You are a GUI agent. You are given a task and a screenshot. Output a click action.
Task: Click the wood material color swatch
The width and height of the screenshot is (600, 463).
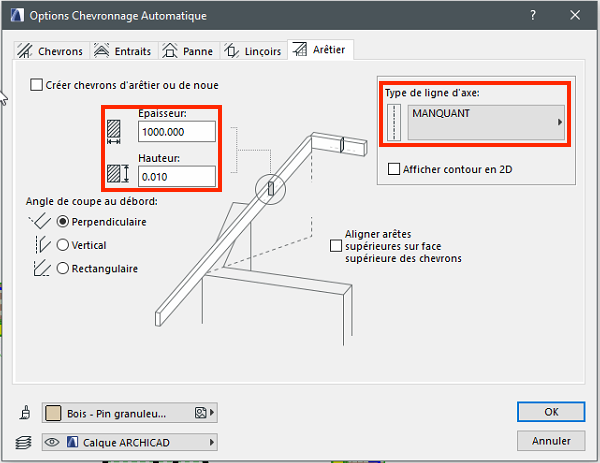pos(53,413)
